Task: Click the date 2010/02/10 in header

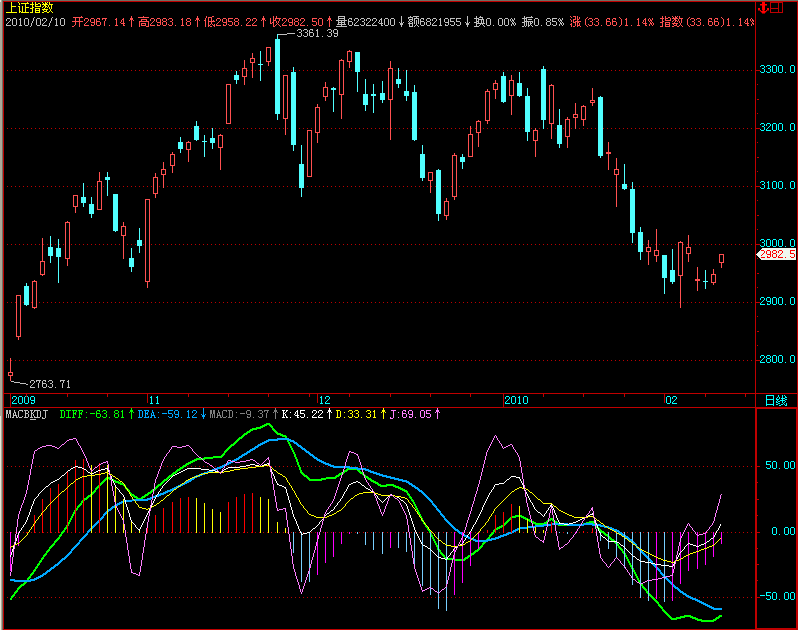Action: click(x=36, y=22)
